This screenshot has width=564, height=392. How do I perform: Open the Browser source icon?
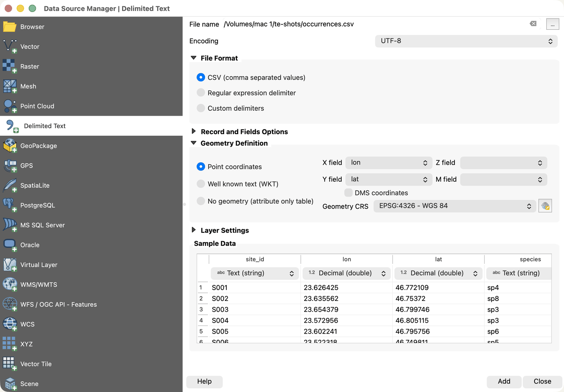tap(10, 27)
